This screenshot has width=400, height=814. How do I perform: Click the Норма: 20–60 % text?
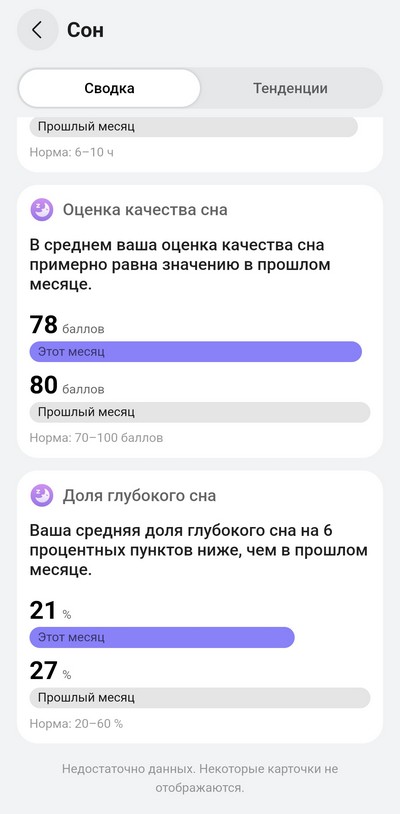(x=76, y=723)
